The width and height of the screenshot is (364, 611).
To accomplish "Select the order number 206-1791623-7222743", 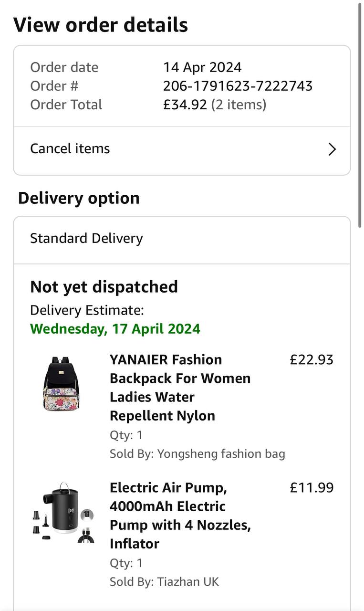I will [x=238, y=86].
